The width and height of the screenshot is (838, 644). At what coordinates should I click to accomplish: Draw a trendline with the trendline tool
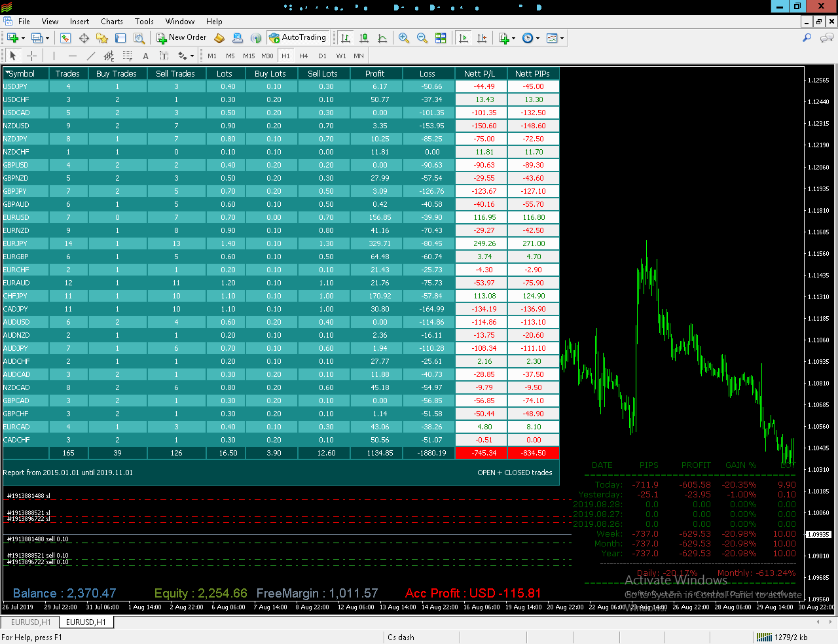[x=91, y=56]
